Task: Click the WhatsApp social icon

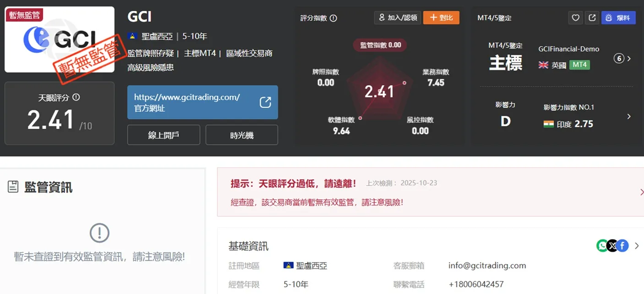Action: pyautogui.click(x=602, y=246)
